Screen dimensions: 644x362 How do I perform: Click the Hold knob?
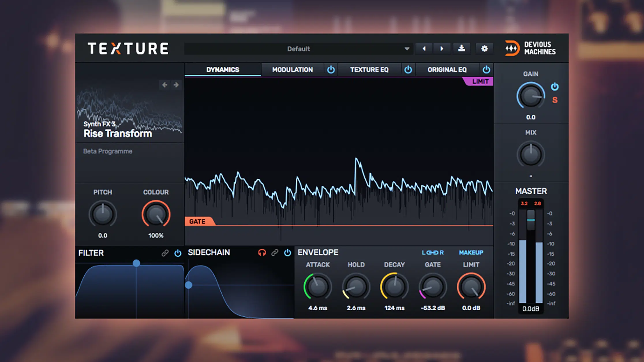(356, 287)
